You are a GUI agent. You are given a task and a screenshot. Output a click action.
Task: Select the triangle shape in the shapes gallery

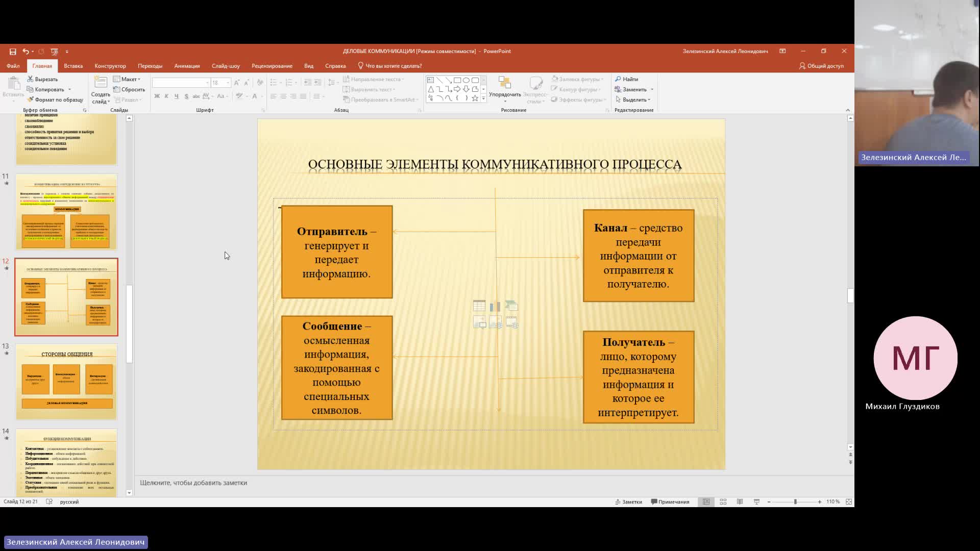coord(431,89)
